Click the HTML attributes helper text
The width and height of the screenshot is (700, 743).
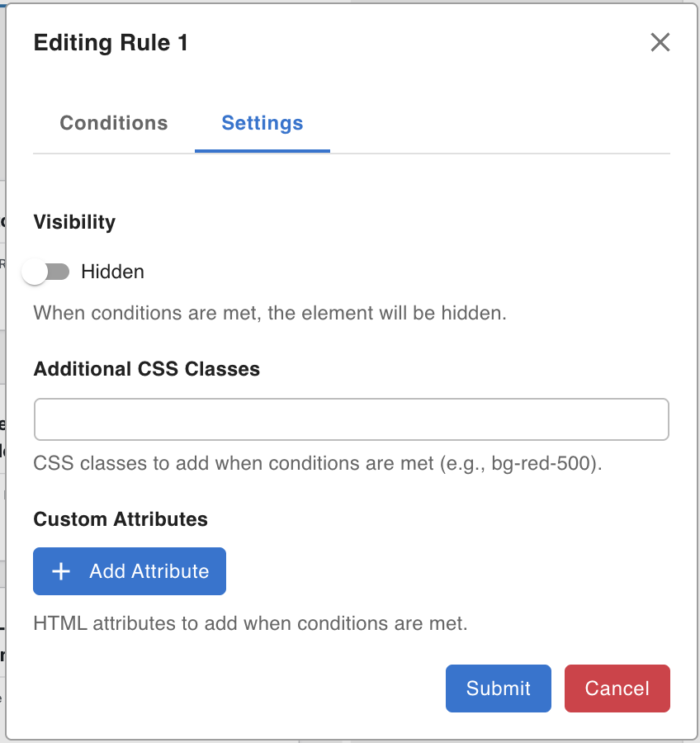coord(250,623)
